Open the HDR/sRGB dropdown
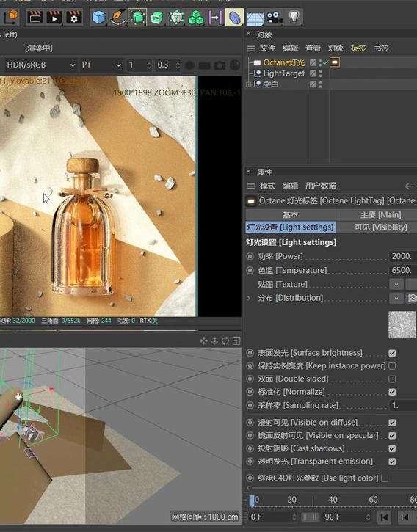Image resolution: width=417 pixels, height=532 pixels. 40,65
